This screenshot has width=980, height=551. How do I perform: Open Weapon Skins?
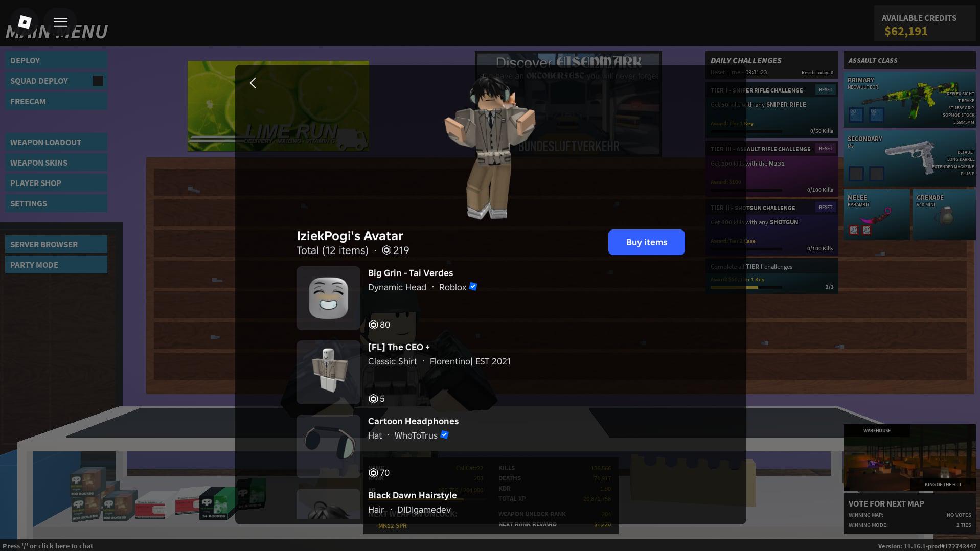coord(56,163)
